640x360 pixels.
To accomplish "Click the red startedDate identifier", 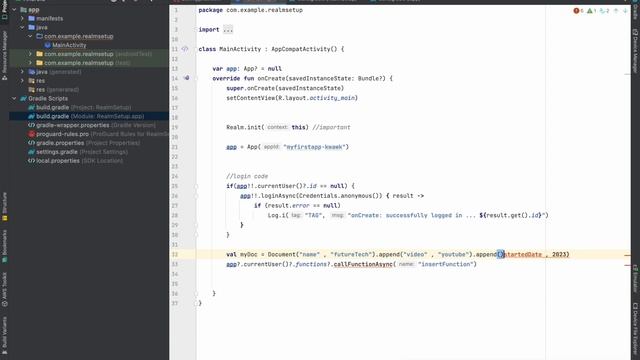I will (524, 254).
